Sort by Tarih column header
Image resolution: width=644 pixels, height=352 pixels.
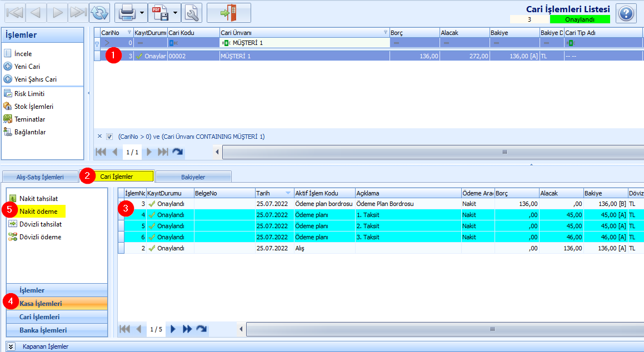click(x=273, y=193)
